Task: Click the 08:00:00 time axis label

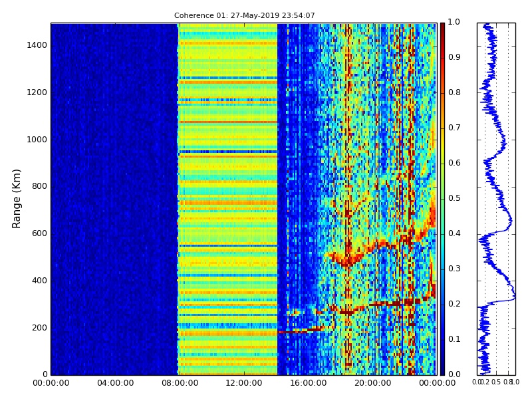Action: pyautogui.click(x=180, y=384)
